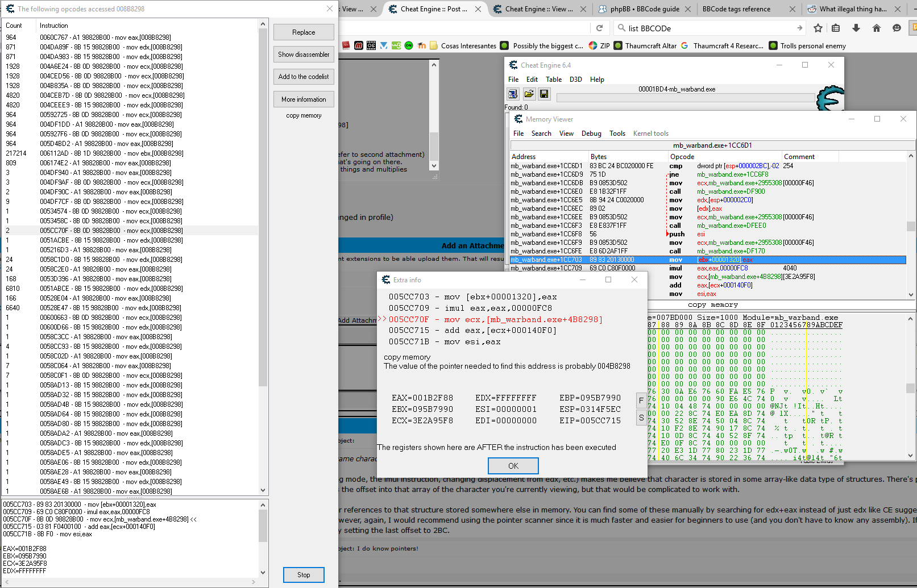The width and height of the screenshot is (917, 588).
Task: Click the black OS bookmark icon
Action: [371, 46]
